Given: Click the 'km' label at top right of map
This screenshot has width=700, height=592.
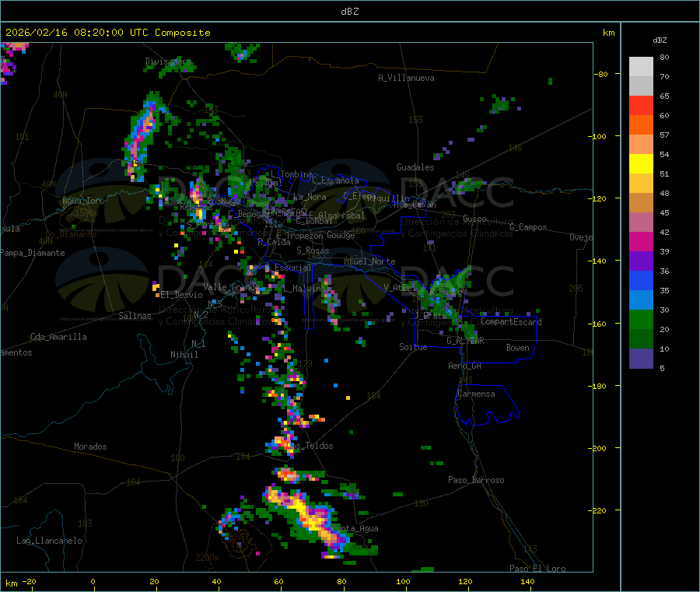Looking at the screenshot, I should 608,33.
